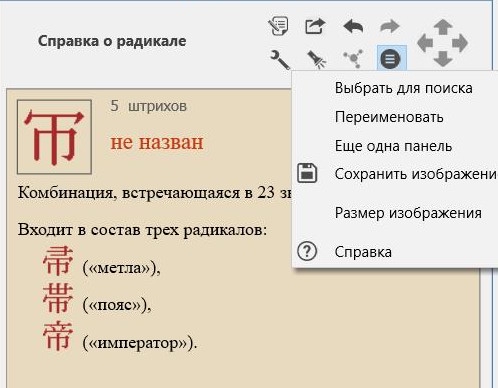Click the redo forward arrow icon
498x388 pixels.
390,26
